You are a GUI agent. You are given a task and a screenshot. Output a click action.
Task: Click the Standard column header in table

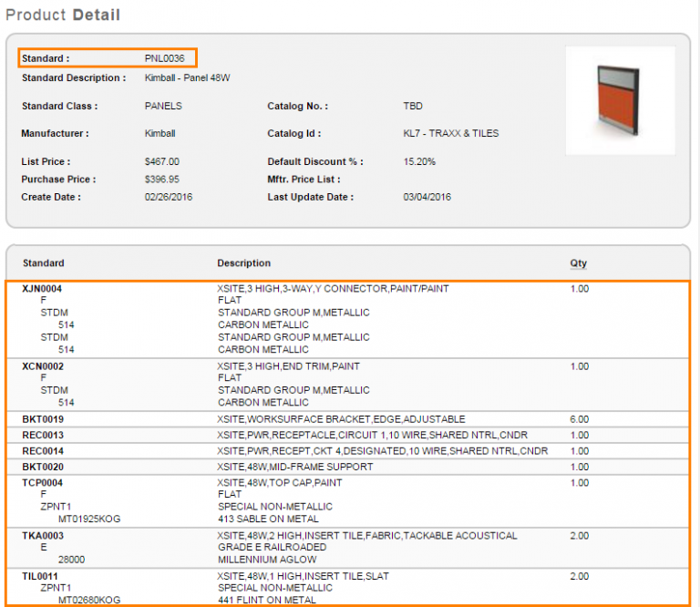tap(44, 263)
